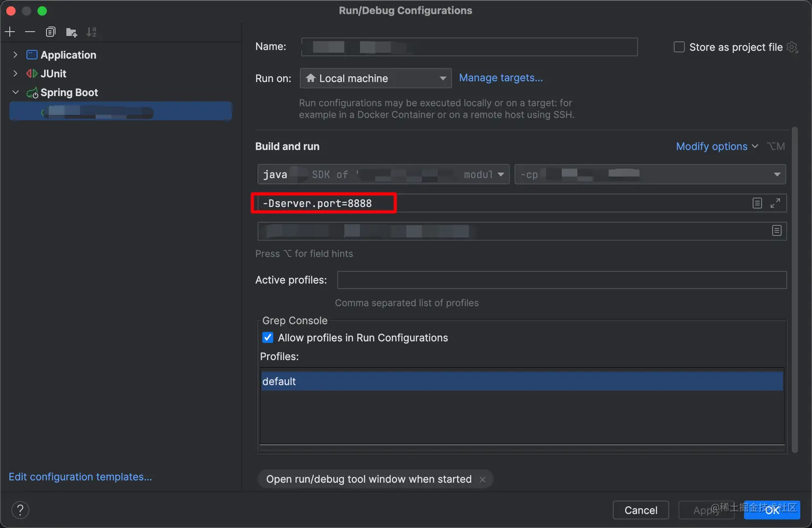Image resolution: width=812 pixels, height=528 pixels.
Task: Select the default profile in Profiles list
Action: [522, 381]
